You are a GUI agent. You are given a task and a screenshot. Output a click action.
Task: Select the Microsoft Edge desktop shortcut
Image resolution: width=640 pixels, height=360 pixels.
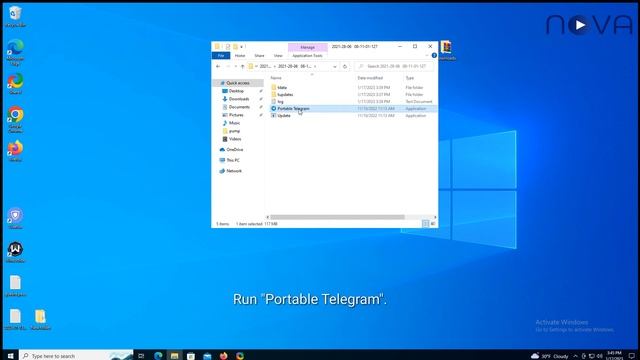click(16, 53)
